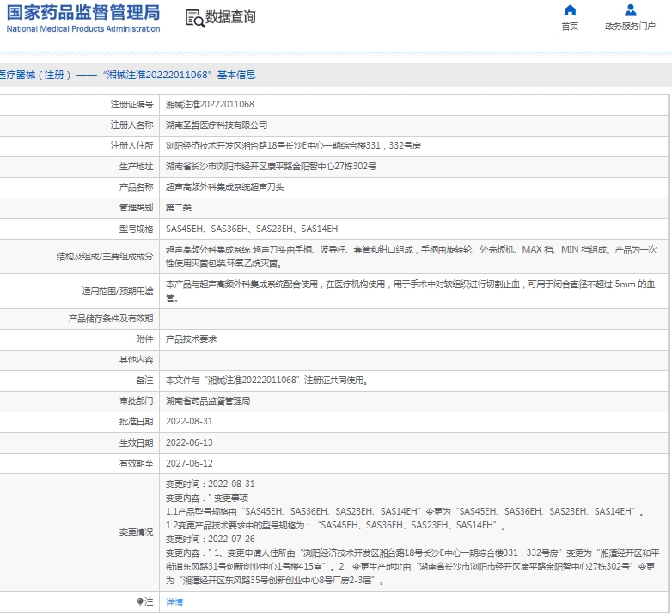The image size is (672, 616).
Task: Click the structure description mentioning MAX 档
Action: point(411,256)
